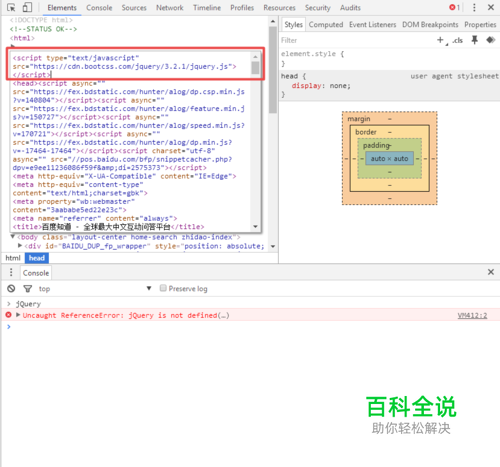The image size is (500, 467).
Task: Click the head breadcrumb item
Action: [x=37, y=258]
